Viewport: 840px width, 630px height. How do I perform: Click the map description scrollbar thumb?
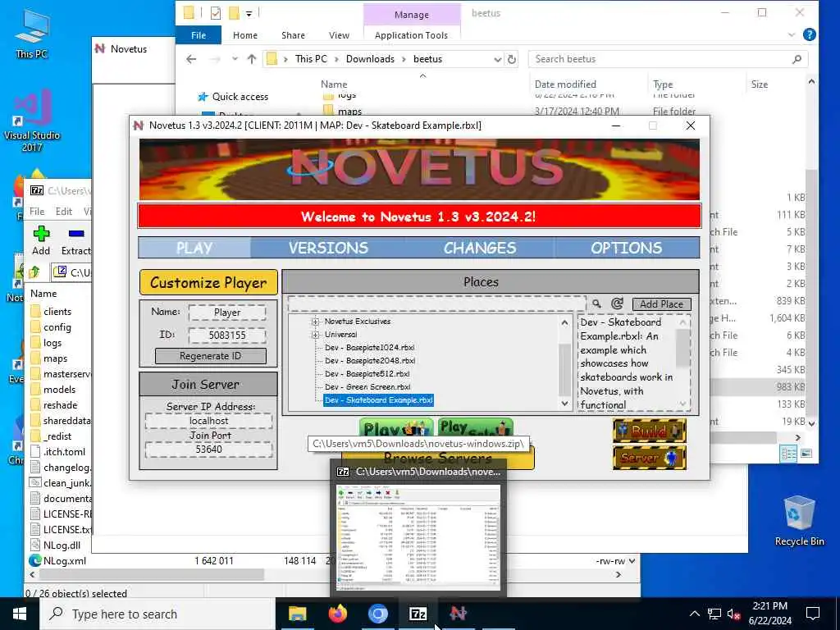(x=682, y=348)
